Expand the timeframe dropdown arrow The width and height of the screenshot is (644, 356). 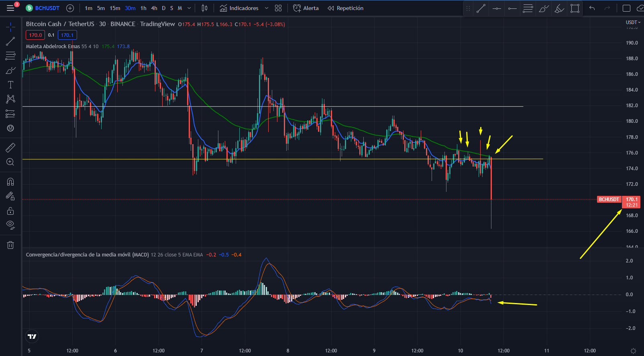(189, 8)
